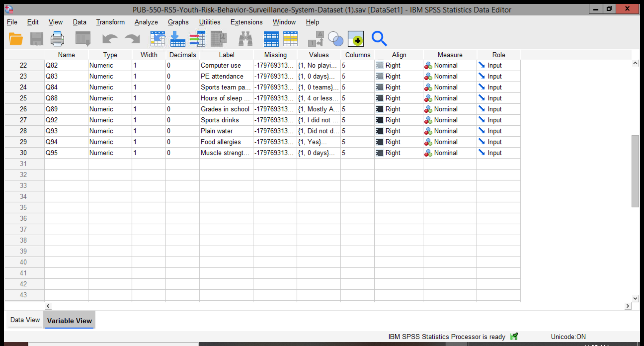Click the Label column header
The width and height of the screenshot is (644, 346).
tap(227, 55)
